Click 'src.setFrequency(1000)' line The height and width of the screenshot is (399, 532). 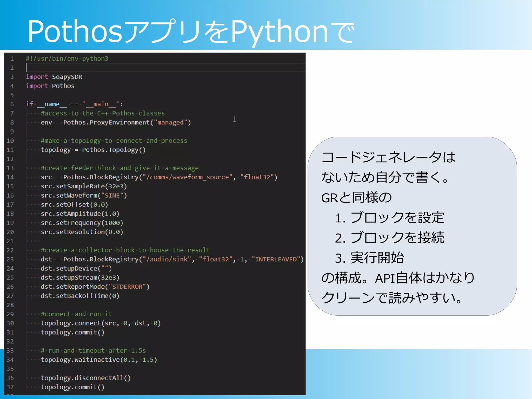pyautogui.click(x=82, y=223)
